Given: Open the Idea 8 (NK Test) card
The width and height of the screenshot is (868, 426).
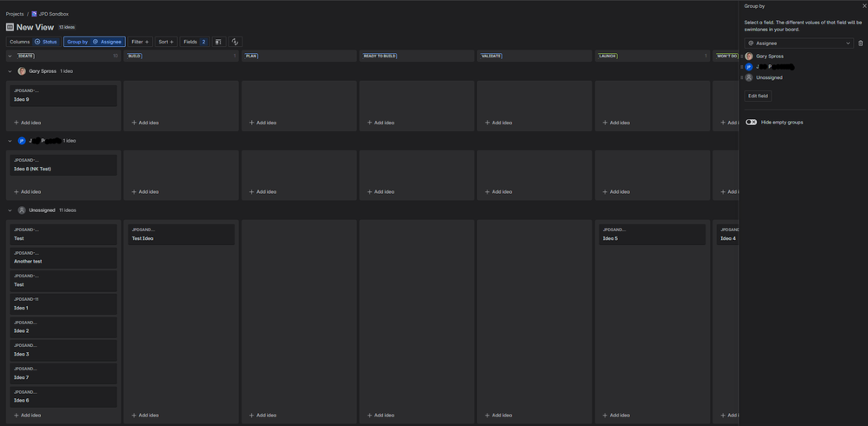Looking at the screenshot, I should point(63,165).
